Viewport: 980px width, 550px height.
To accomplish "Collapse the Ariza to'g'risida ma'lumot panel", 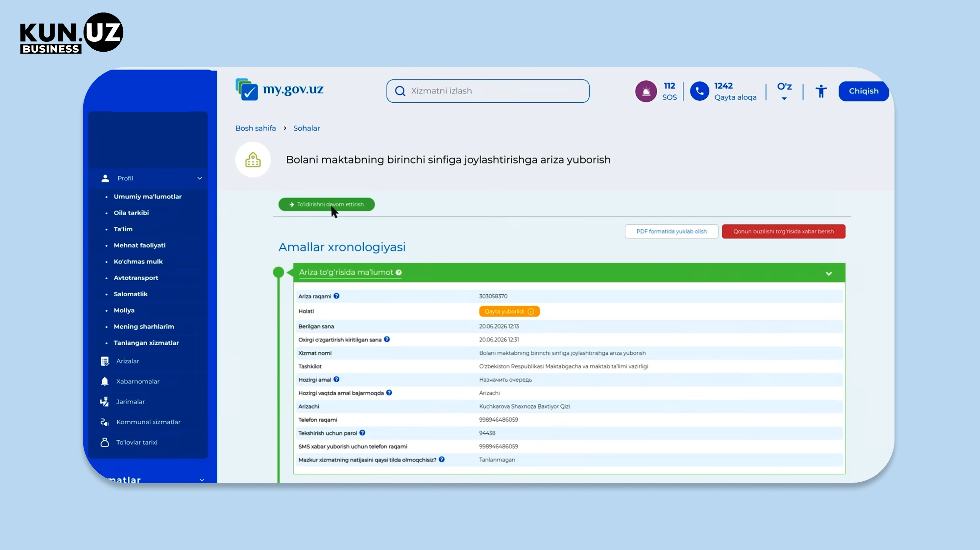I will (829, 273).
